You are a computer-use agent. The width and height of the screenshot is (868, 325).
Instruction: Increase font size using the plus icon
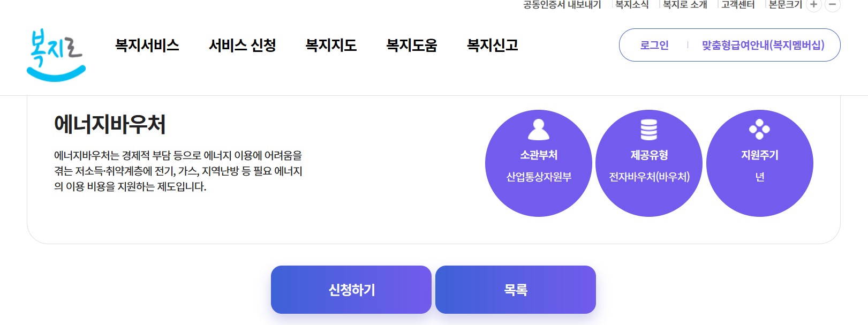tap(814, 5)
